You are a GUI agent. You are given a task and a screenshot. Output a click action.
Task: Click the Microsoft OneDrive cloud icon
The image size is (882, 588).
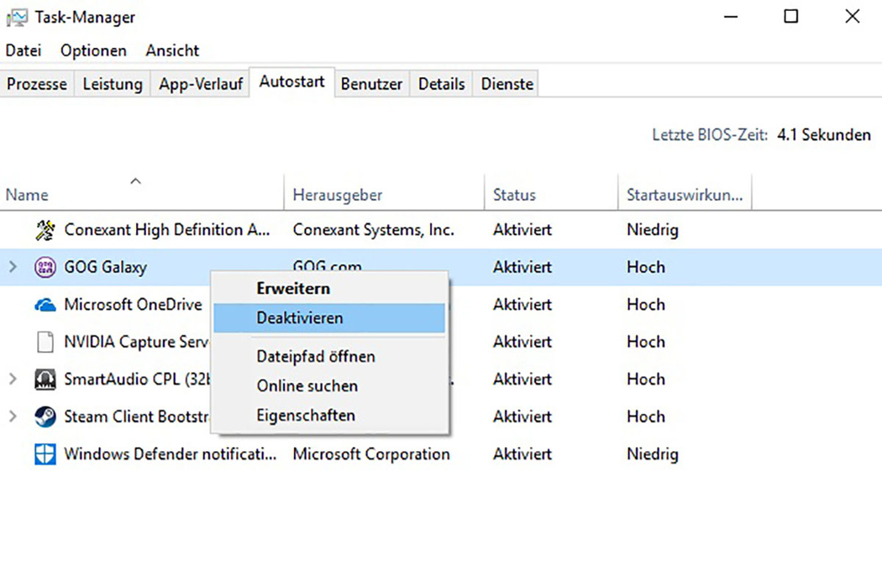tap(45, 305)
